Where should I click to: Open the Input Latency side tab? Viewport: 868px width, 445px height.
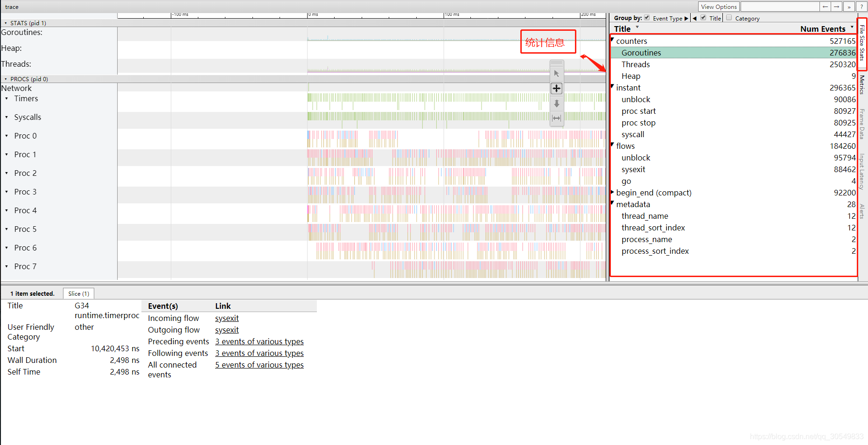(x=862, y=172)
